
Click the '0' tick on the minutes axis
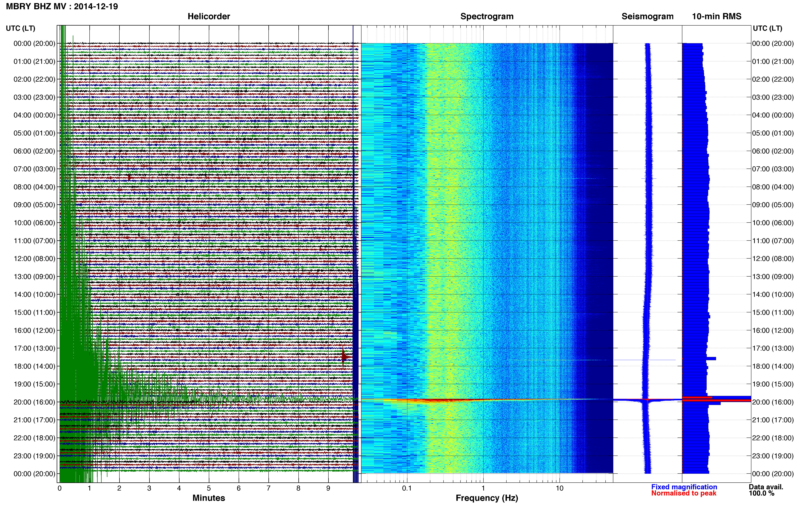(x=59, y=488)
